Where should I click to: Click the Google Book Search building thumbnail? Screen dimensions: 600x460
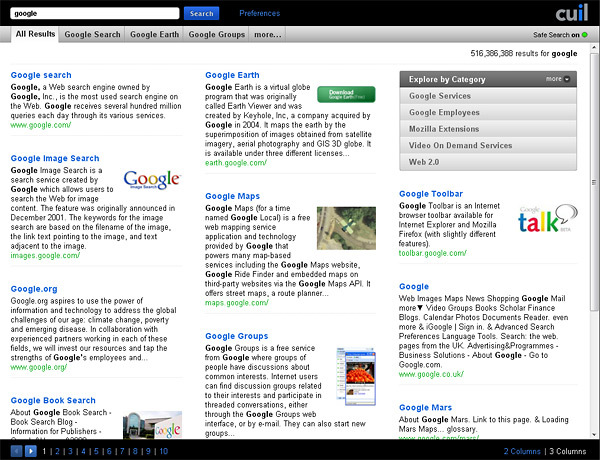point(152,425)
